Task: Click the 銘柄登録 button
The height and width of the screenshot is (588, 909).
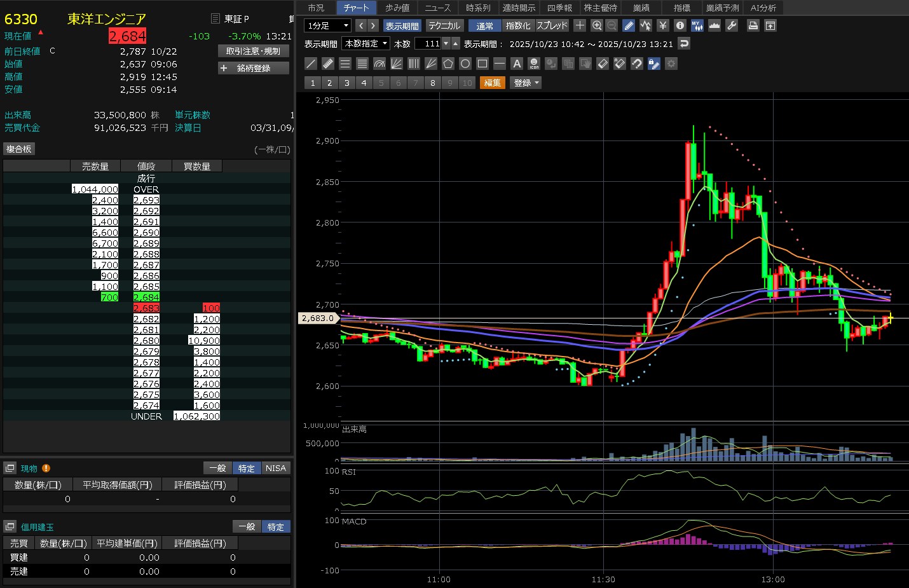Action: click(254, 68)
